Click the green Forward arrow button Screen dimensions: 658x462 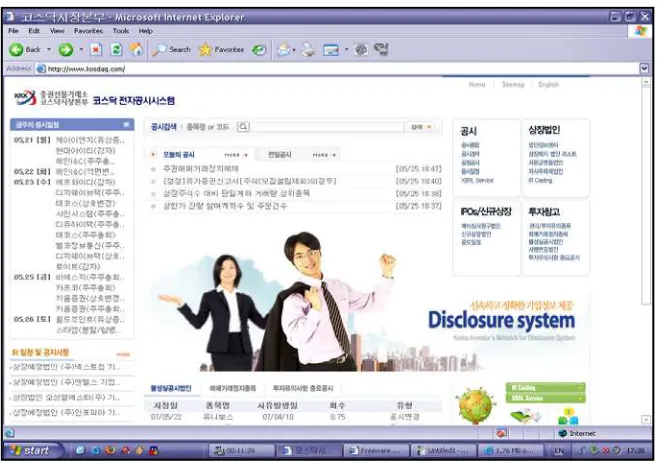point(65,50)
